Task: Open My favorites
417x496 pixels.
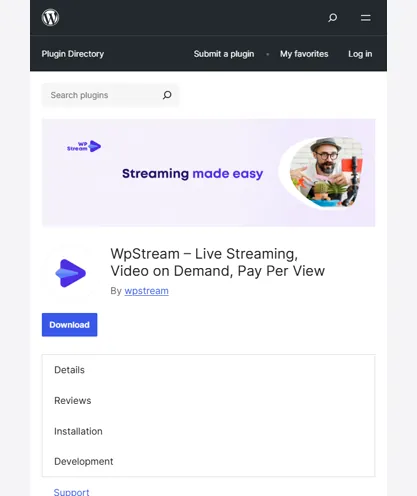Action: [304, 54]
